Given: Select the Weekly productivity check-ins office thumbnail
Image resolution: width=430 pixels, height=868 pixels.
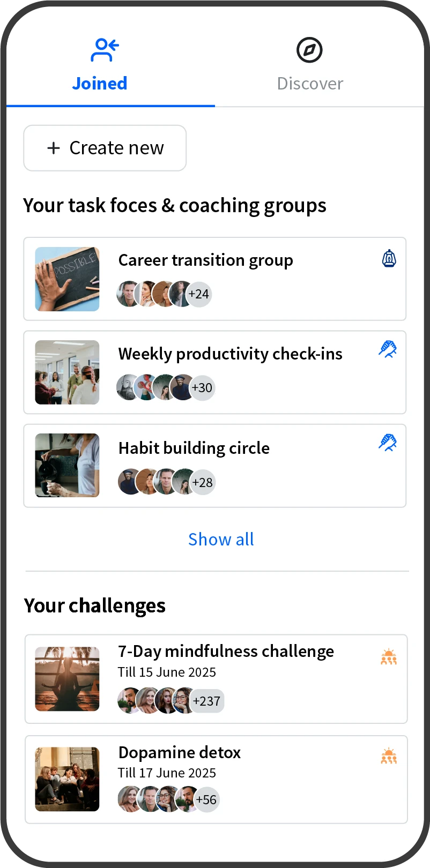Looking at the screenshot, I should click(x=67, y=372).
